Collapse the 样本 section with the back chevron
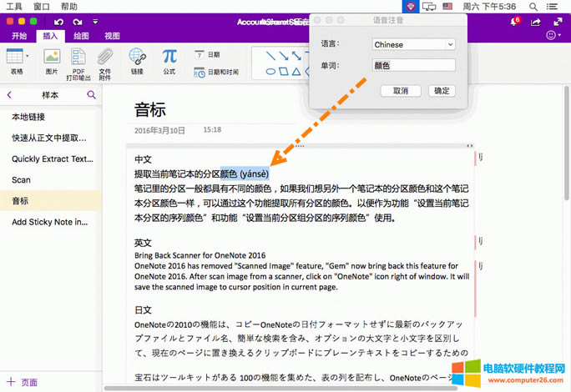Viewport: 571px width, 392px height. pyautogui.click(x=10, y=95)
